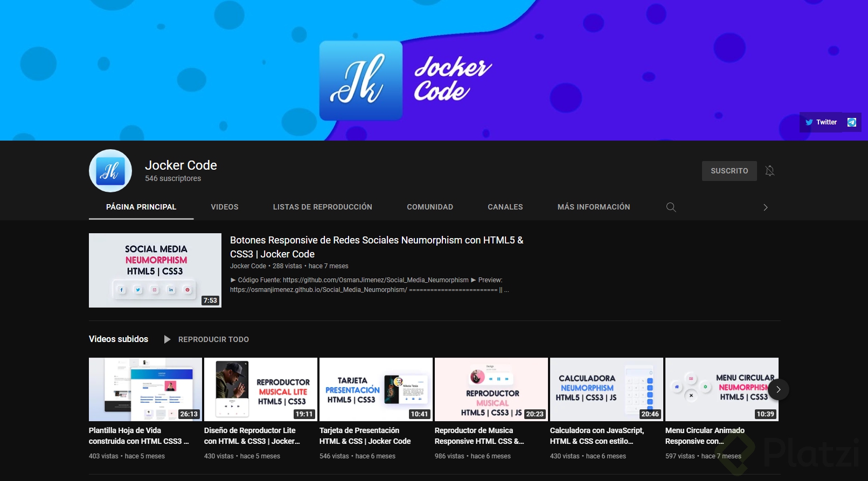
Task: Click the '403 vistas' metadata text
Action: coord(103,456)
